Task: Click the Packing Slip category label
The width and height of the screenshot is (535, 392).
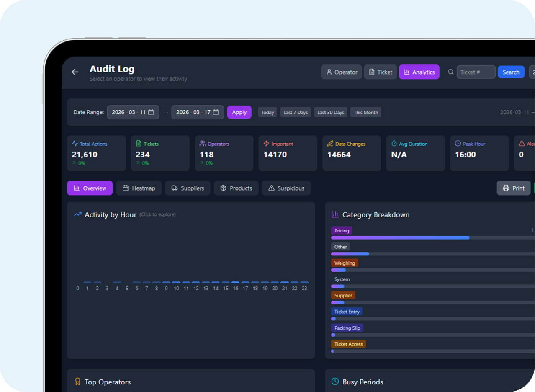Action: pyautogui.click(x=347, y=328)
